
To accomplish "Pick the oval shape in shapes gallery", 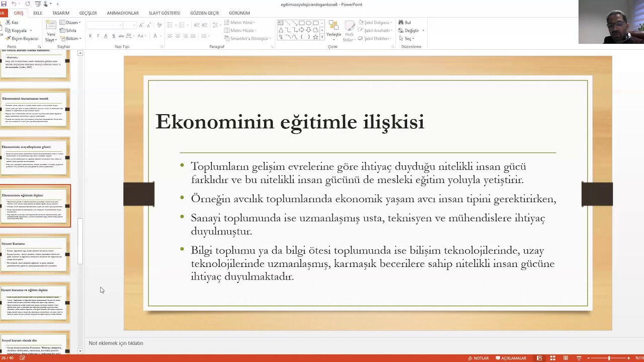I will [308, 23].
